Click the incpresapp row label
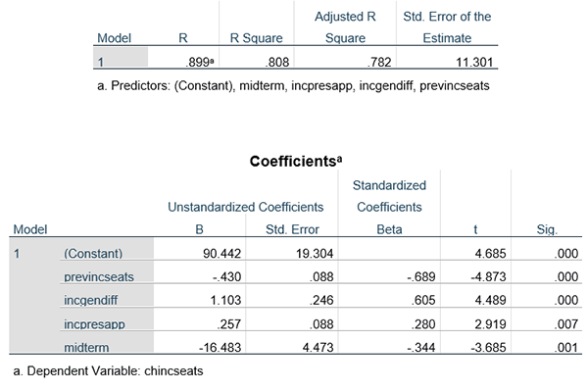588x391 pixels. (x=94, y=324)
